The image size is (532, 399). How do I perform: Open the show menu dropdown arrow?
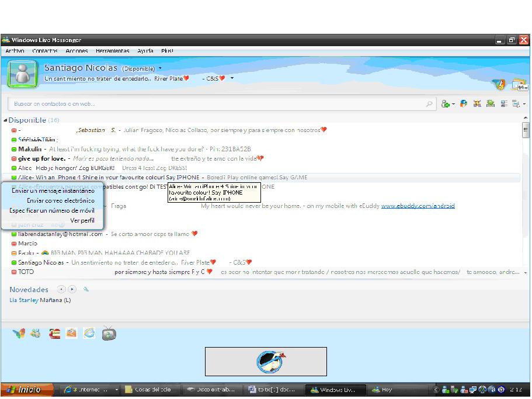[524, 104]
